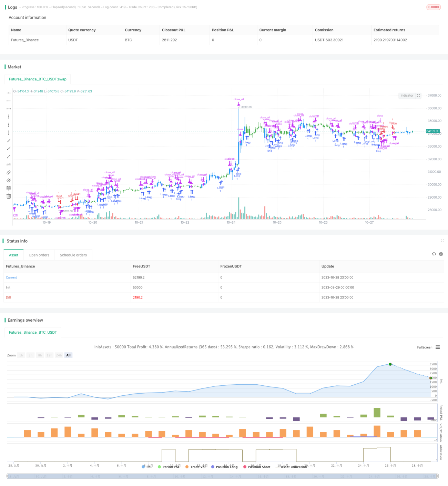
Task: Toggle Position Short series in legend
Action: [x=257, y=467]
